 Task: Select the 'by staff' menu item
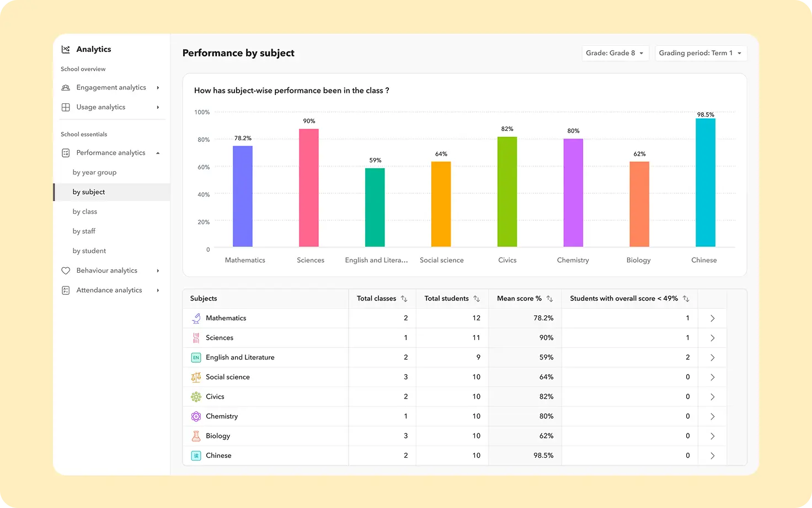tap(84, 231)
